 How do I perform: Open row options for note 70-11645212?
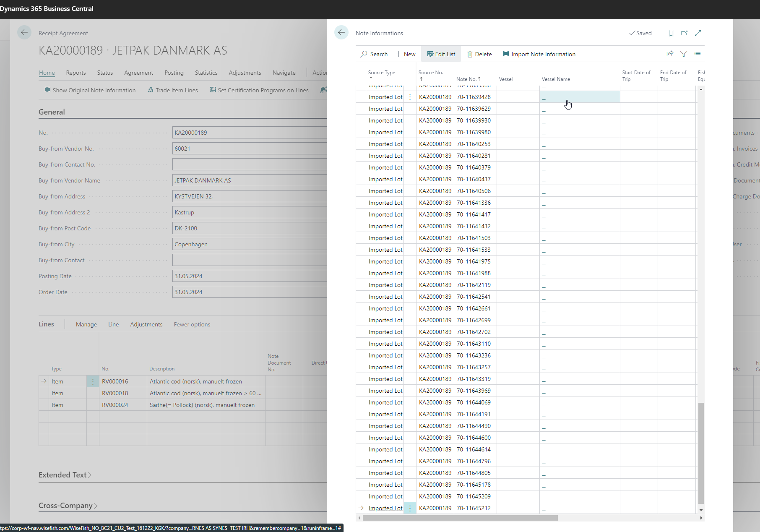[x=410, y=508]
